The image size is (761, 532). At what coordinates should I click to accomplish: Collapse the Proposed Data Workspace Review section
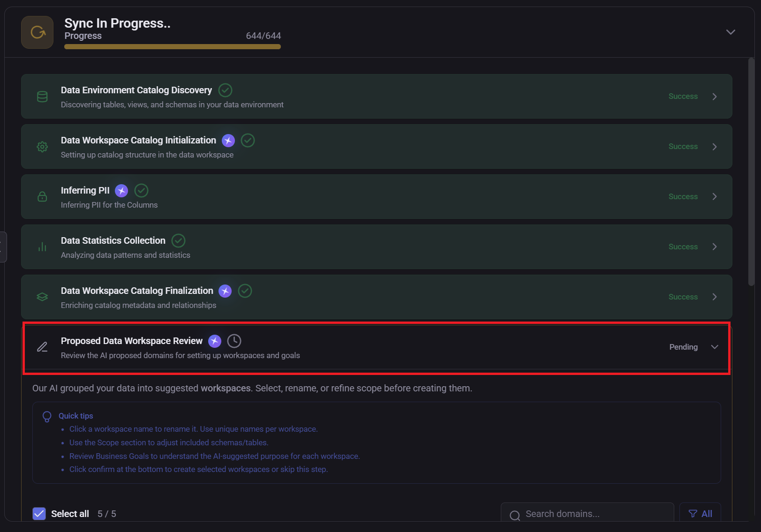click(x=714, y=347)
